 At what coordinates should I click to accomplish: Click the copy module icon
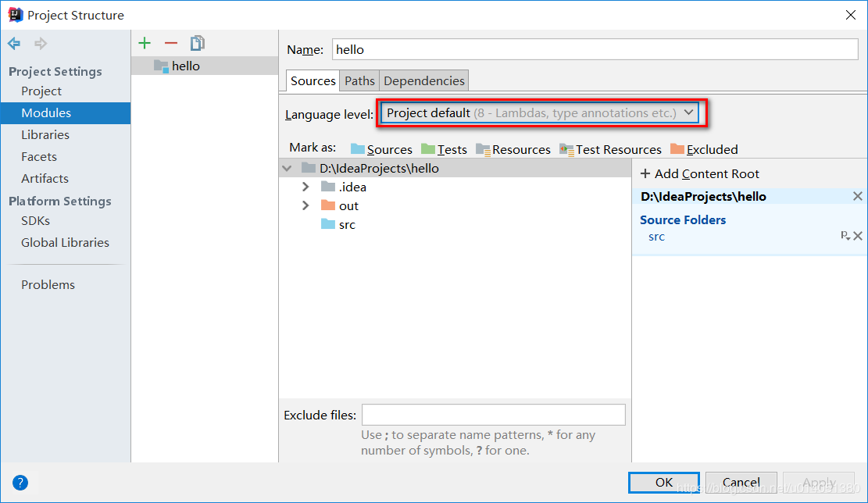pyautogui.click(x=198, y=44)
